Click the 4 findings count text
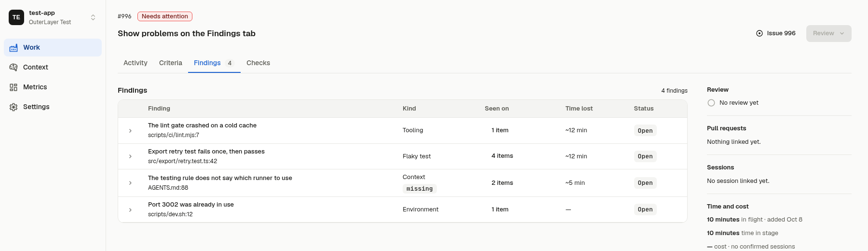Image resolution: width=868 pixels, height=251 pixels. [674, 91]
